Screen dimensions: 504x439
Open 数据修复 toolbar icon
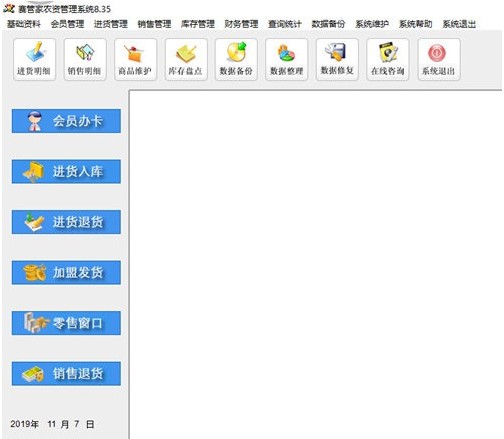pyautogui.click(x=337, y=59)
